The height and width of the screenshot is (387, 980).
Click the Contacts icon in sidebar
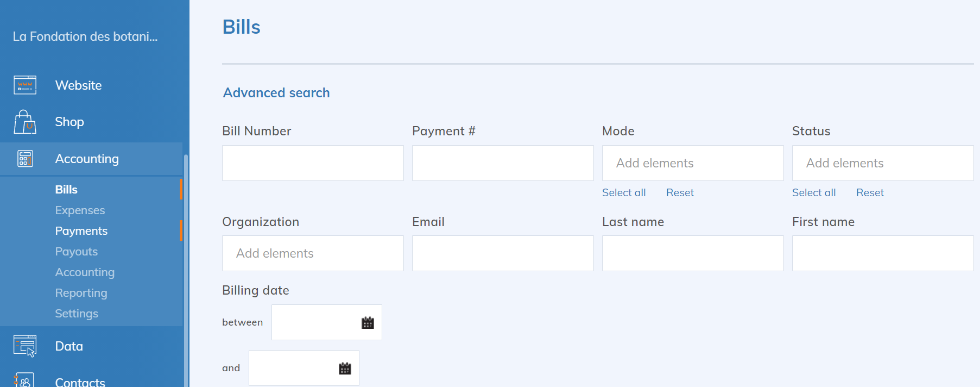point(25,380)
